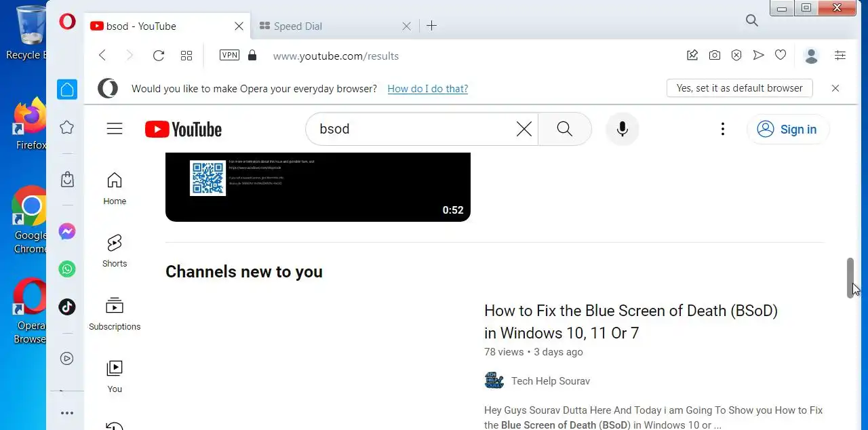Click the vertical page scrollbar thumb

(850, 277)
